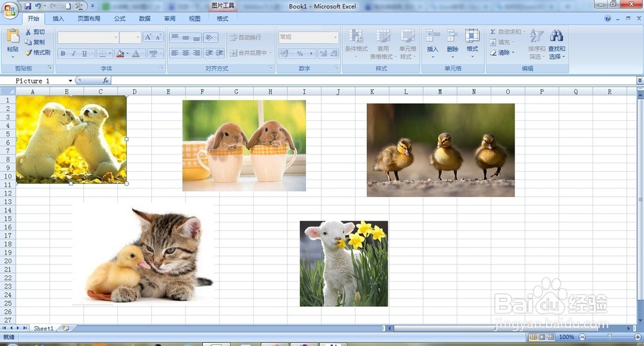The width and height of the screenshot is (644, 346).
Task: Undo the last action
Action: [38, 6]
